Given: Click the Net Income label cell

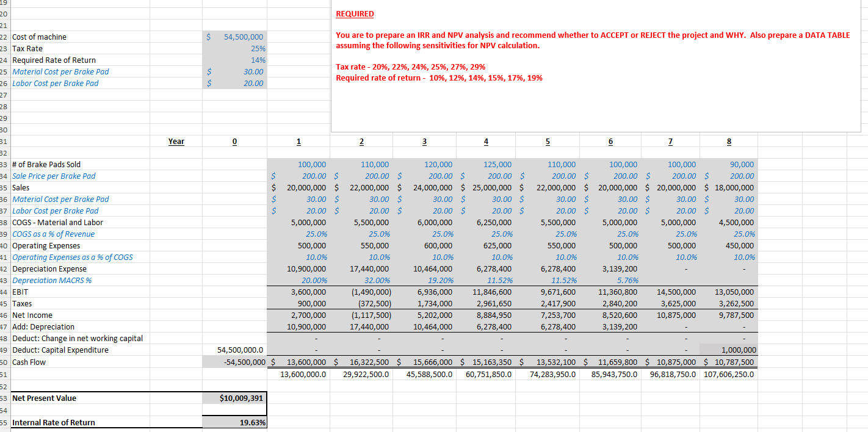Looking at the screenshot, I should click(x=35, y=315).
